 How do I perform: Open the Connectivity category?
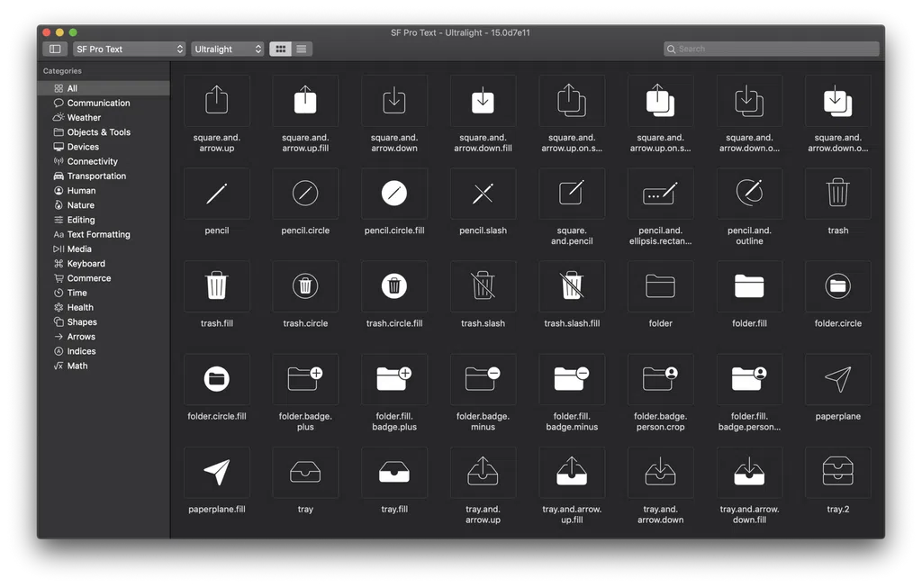tap(104, 161)
